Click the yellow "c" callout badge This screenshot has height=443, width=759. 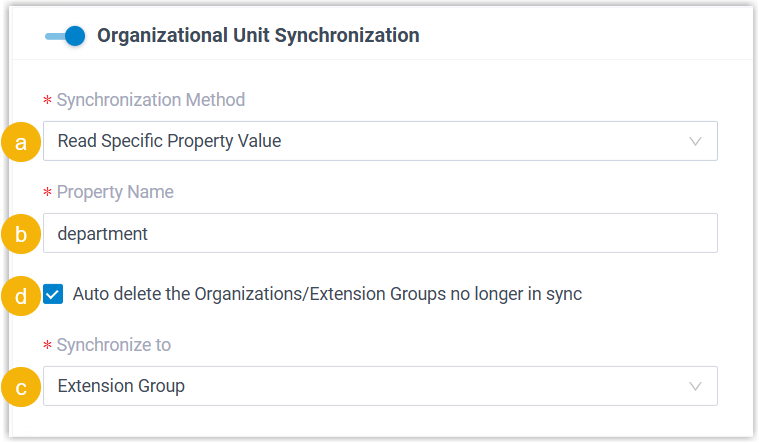(x=21, y=386)
